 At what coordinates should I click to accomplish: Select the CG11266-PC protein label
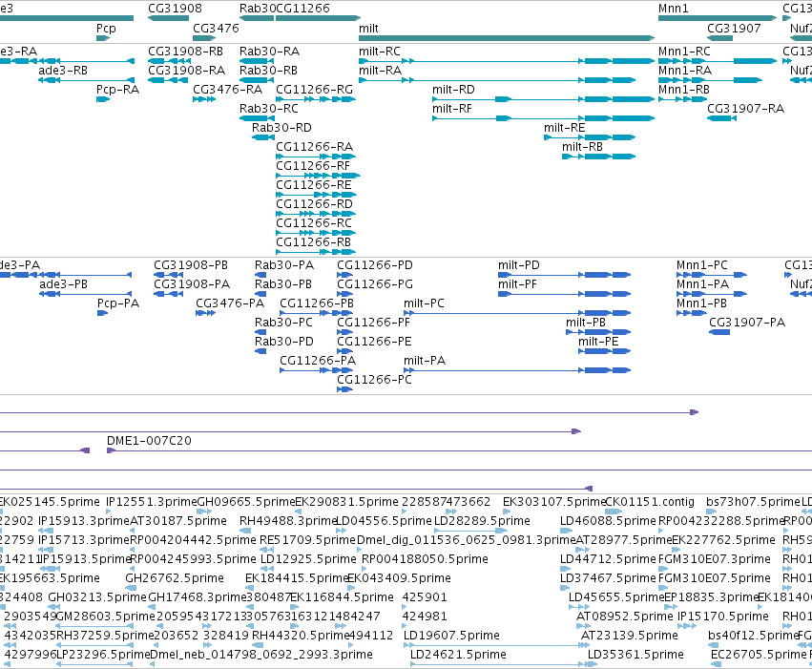[x=374, y=380]
